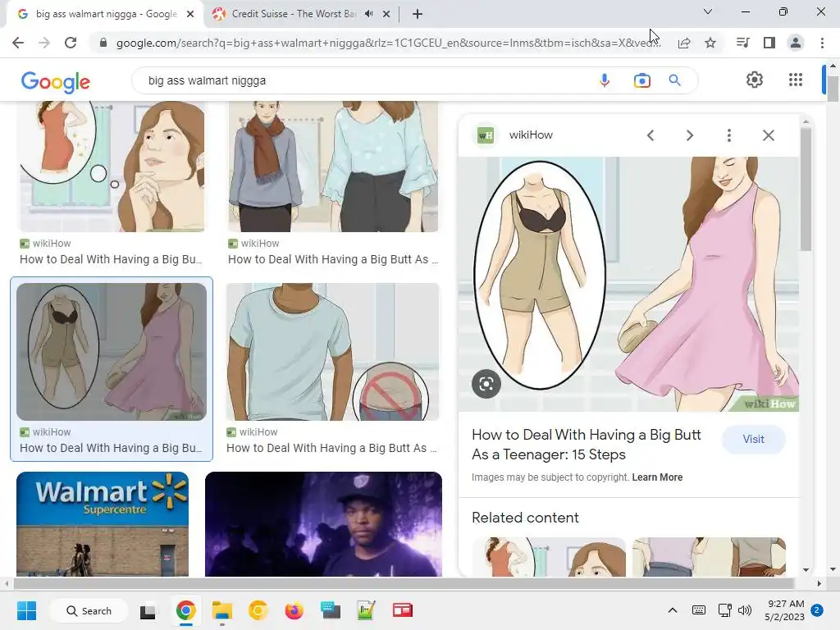Image resolution: width=840 pixels, height=630 pixels.
Task: Open the Windows Start menu
Action: tap(26, 610)
